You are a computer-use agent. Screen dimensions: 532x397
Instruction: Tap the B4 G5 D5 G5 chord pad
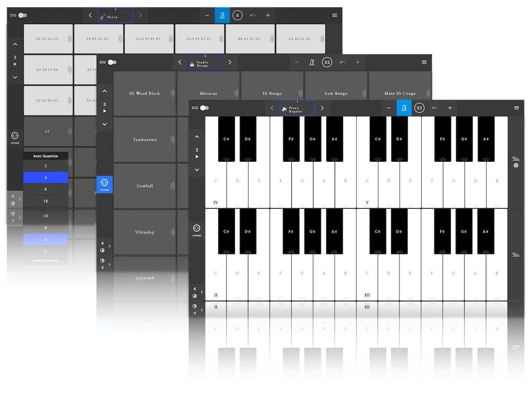(250, 39)
